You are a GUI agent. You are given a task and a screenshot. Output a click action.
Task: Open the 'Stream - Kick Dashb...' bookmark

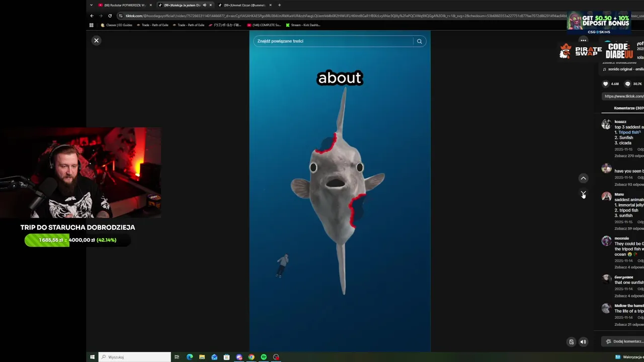pos(303,25)
